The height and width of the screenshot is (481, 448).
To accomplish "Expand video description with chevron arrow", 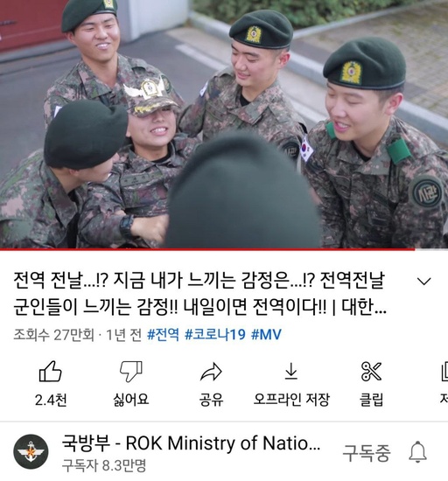I will click(x=424, y=281).
